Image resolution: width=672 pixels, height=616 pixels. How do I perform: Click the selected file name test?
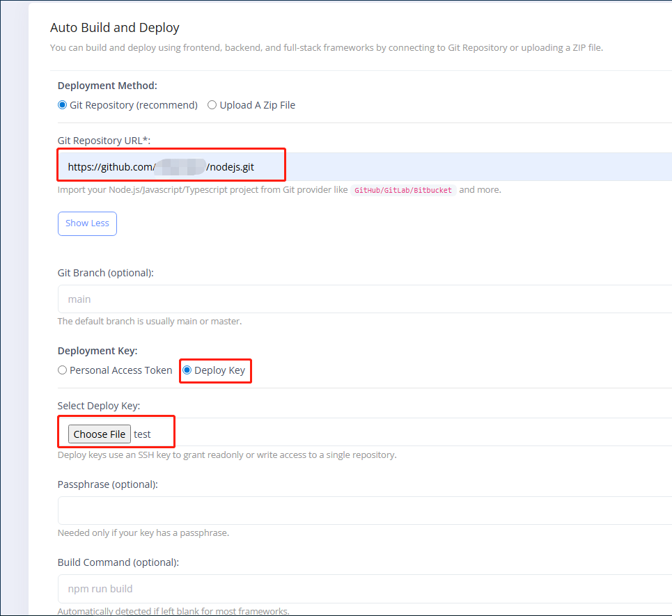tap(143, 434)
